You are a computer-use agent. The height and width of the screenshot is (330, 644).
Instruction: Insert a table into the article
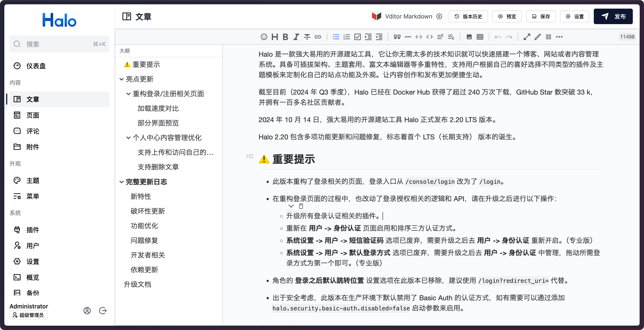[x=480, y=37]
